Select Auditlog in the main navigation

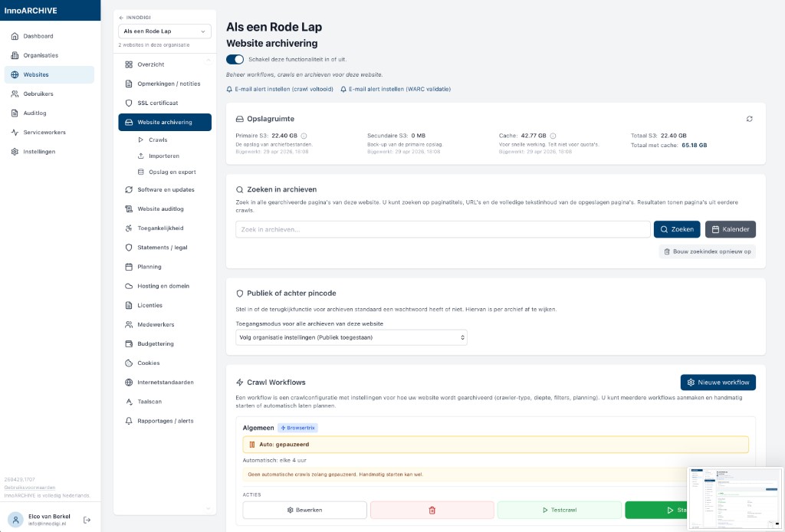click(34, 113)
